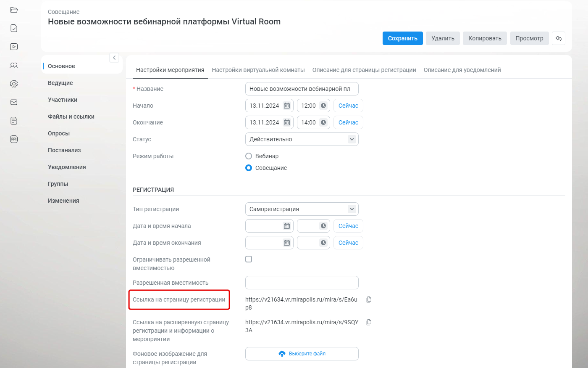Copy the extended registration page link
588x368 pixels.
point(369,322)
